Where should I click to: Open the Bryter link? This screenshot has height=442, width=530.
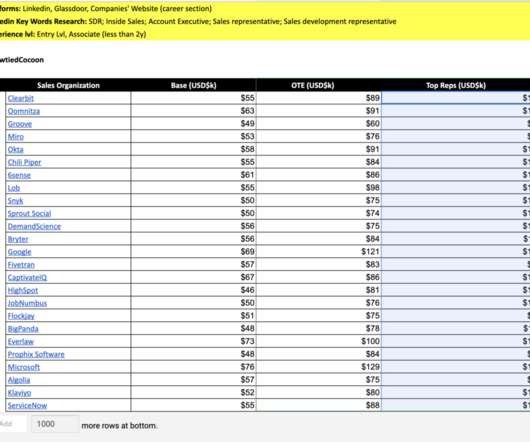click(x=18, y=239)
